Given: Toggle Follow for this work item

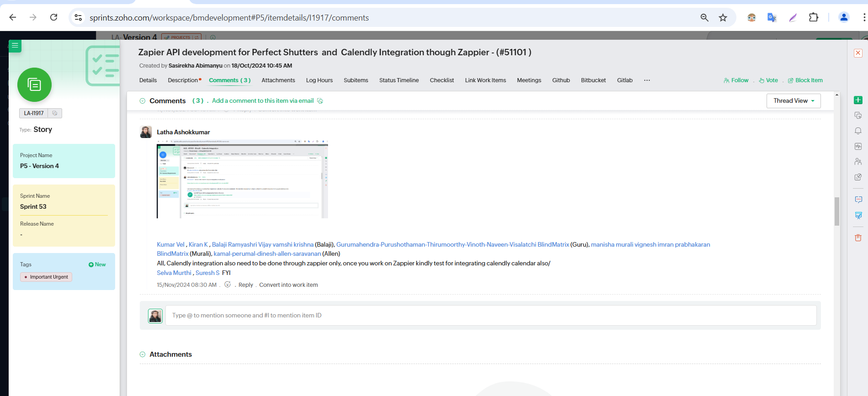Looking at the screenshot, I should 736,80.
